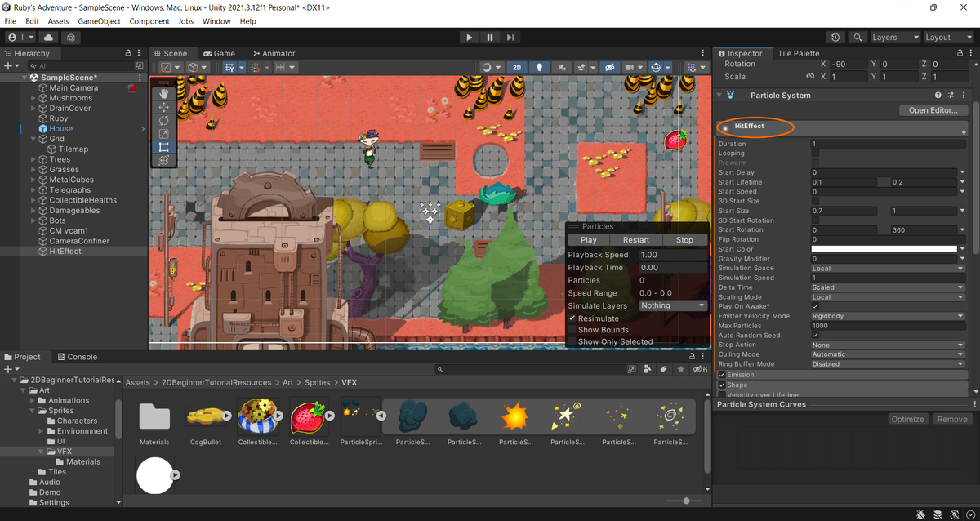This screenshot has height=521, width=980.
Task: Expand the Mushrooms object in Hierarchy
Action: [33, 98]
